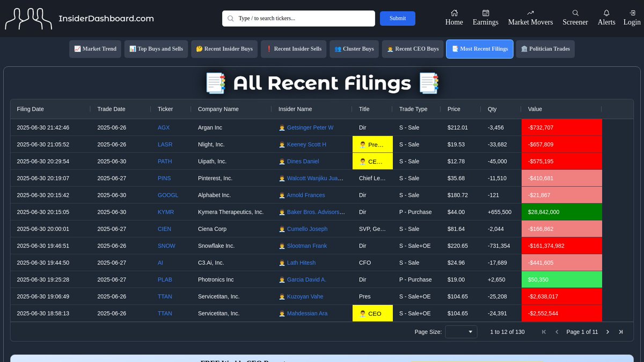This screenshot has height=362, width=644.
Task: Open insider Dines Daniel
Action: pyautogui.click(x=303, y=161)
